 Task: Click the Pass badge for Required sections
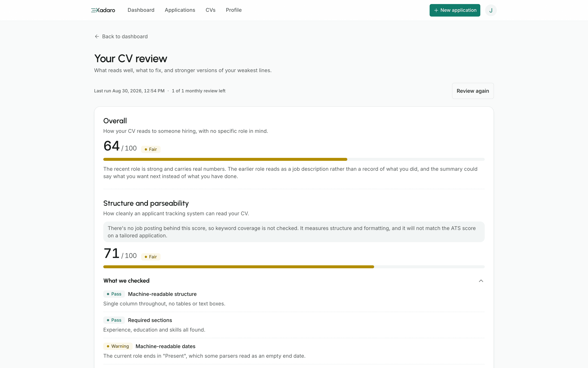(114, 320)
